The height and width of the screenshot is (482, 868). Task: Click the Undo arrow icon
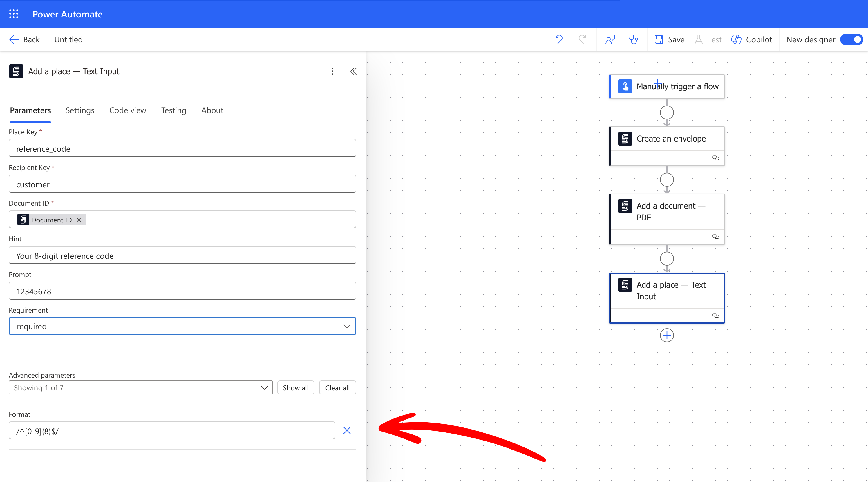pos(559,39)
